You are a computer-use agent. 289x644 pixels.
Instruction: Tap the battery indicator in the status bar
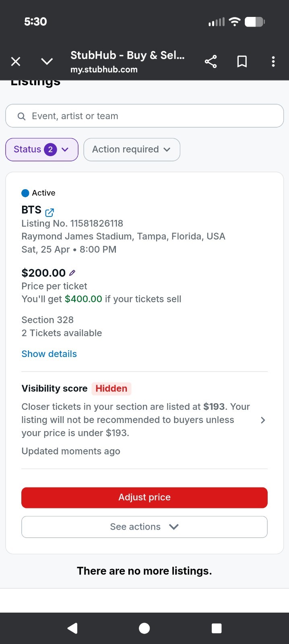point(255,21)
